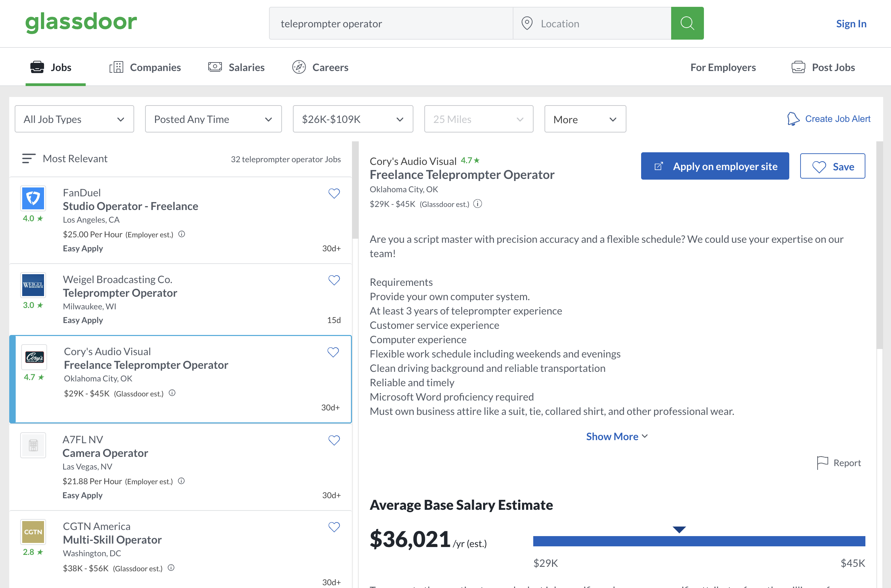
Task: Click the job list vertical scrollbar
Action: pyautogui.click(x=355, y=190)
